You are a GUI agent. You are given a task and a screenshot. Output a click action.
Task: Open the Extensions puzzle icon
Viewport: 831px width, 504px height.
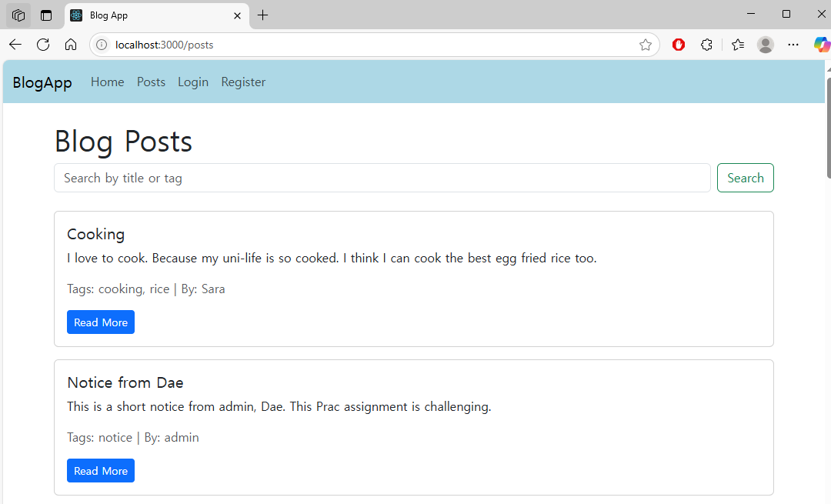706,45
